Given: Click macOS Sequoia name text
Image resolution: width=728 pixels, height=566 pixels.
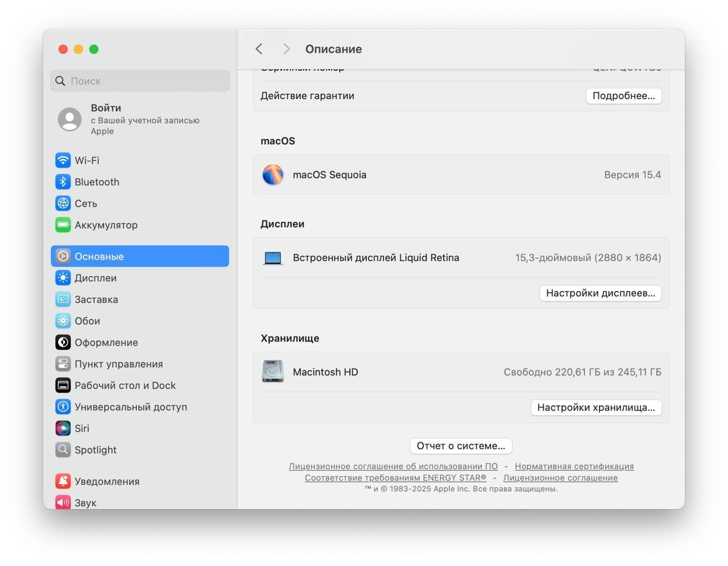Looking at the screenshot, I should tap(329, 174).
